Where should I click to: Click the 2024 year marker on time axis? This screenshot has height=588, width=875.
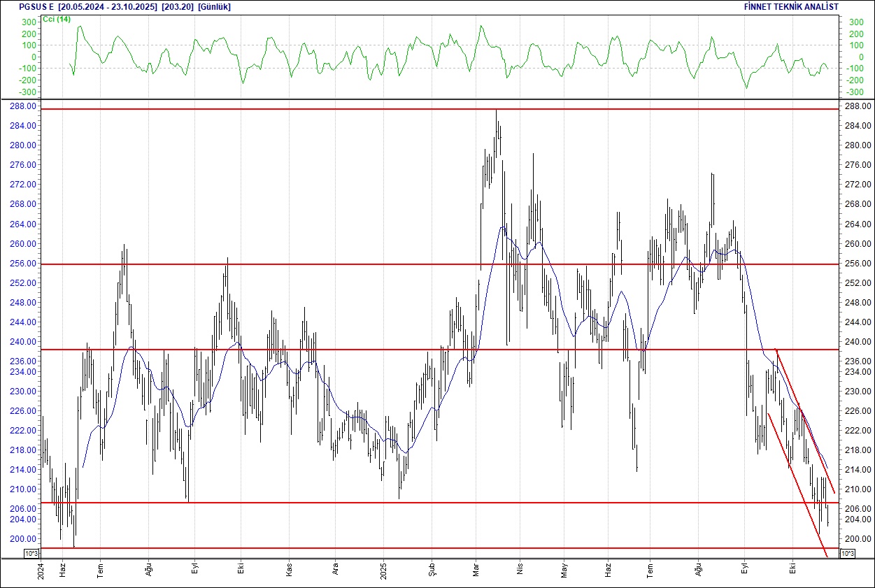click(x=41, y=570)
